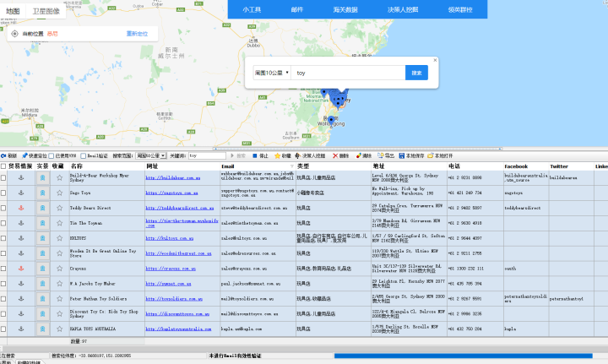Open the Email column filter arrow
This screenshot has height=364, width=608.
(292, 166)
